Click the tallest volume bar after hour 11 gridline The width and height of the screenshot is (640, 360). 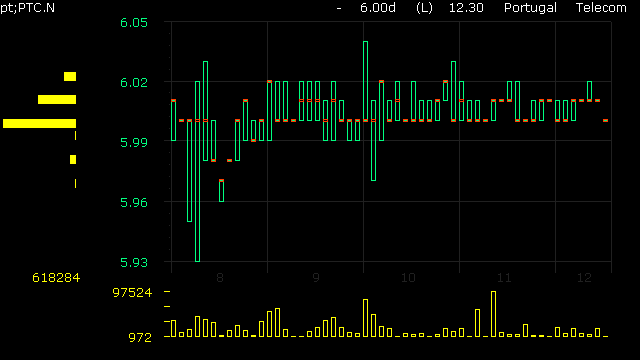pyautogui.click(x=493, y=314)
